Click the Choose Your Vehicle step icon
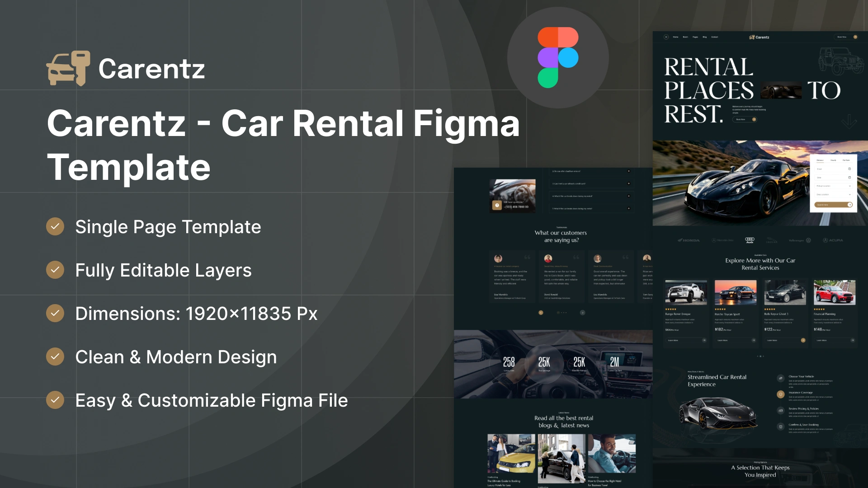The width and height of the screenshot is (868, 488). pos(780,378)
